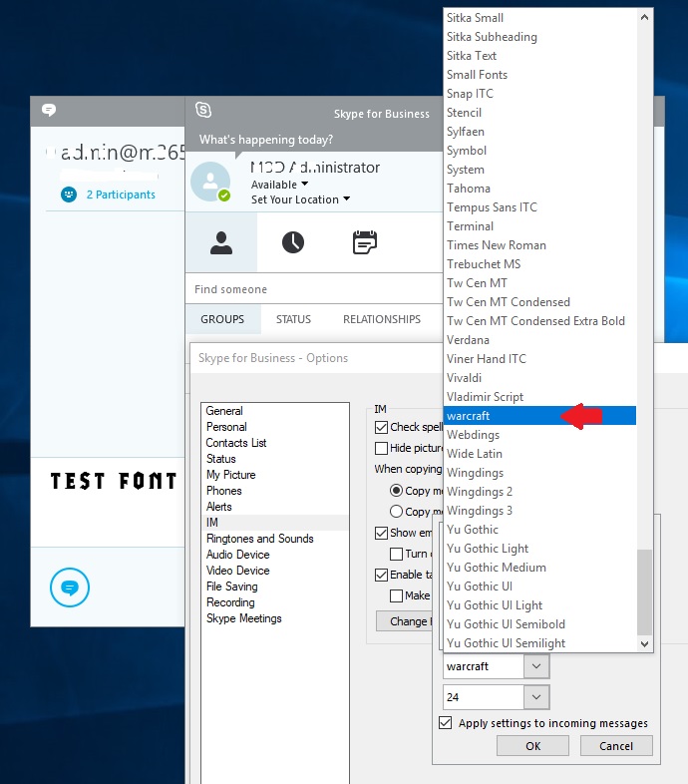Click the font list scrollbar thumb

click(x=644, y=592)
